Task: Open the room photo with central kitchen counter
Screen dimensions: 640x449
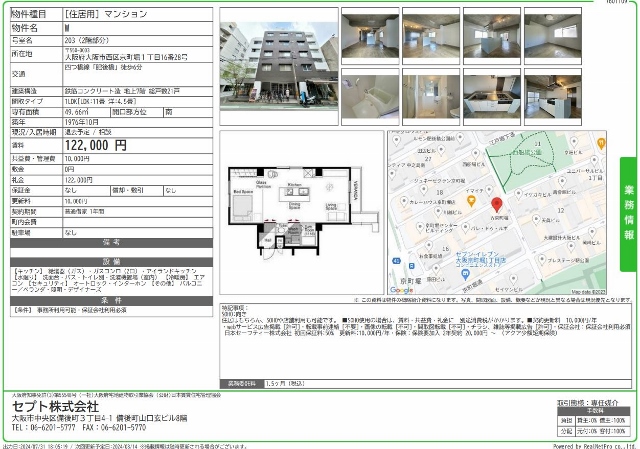Action: (x=492, y=36)
